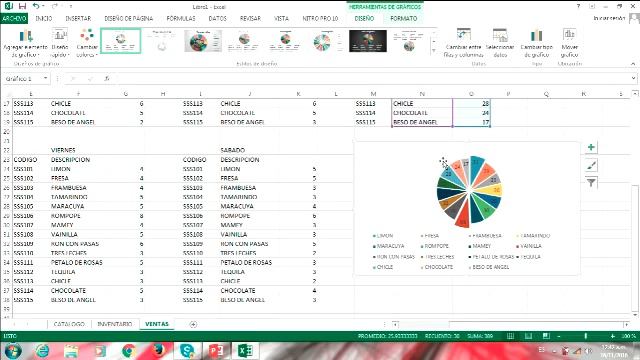Click the 100% zoom level
The image size is (640, 360).
pyautogui.click(x=629, y=336)
